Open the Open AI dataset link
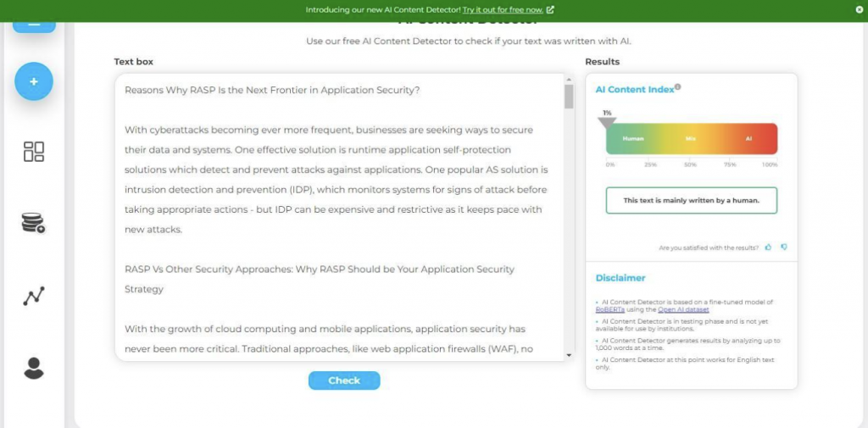 pos(683,309)
